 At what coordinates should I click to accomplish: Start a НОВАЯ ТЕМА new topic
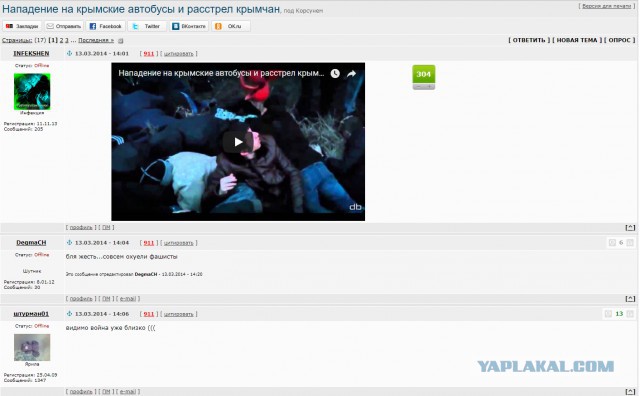pyautogui.click(x=577, y=40)
